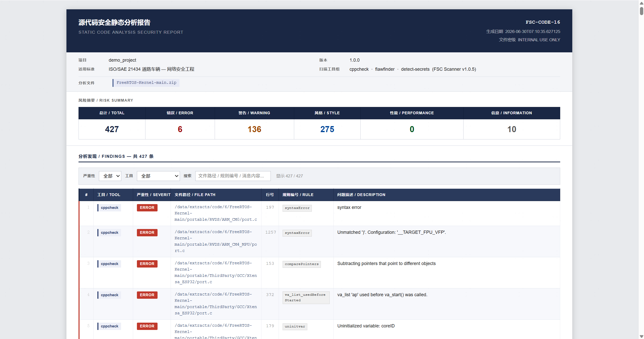This screenshot has width=644, height=339.
Task: Click the PERFORMANCE summary header
Action: [412, 113]
